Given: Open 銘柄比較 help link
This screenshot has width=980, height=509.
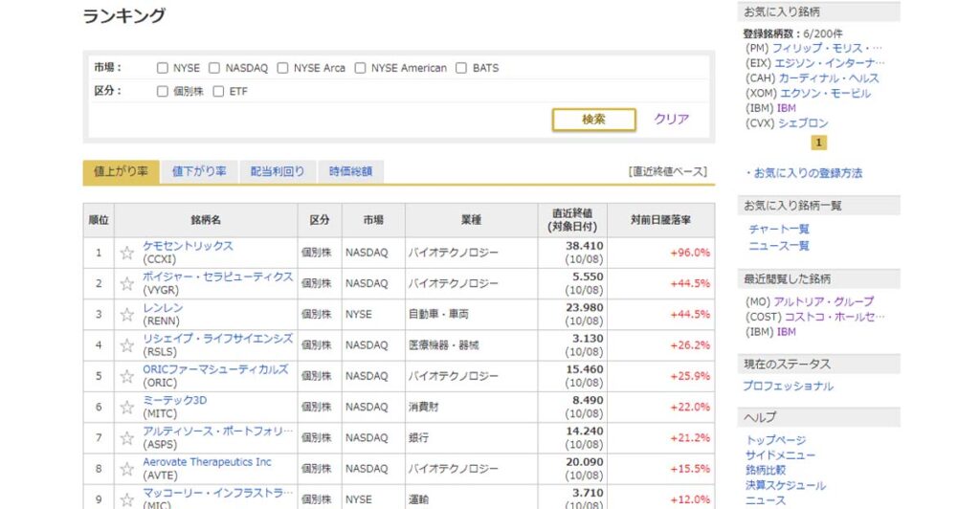Looking at the screenshot, I should point(766,471).
